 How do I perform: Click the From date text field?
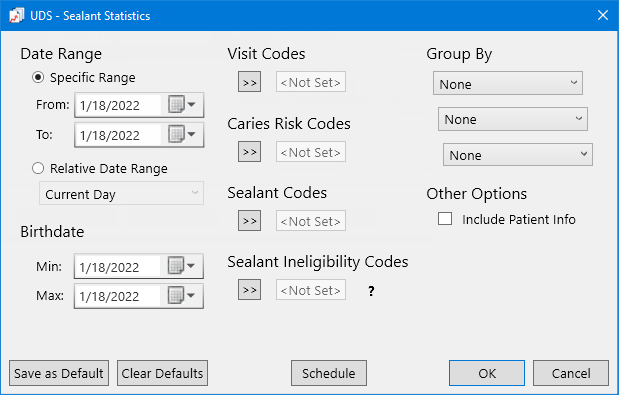(x=118, y=105)
